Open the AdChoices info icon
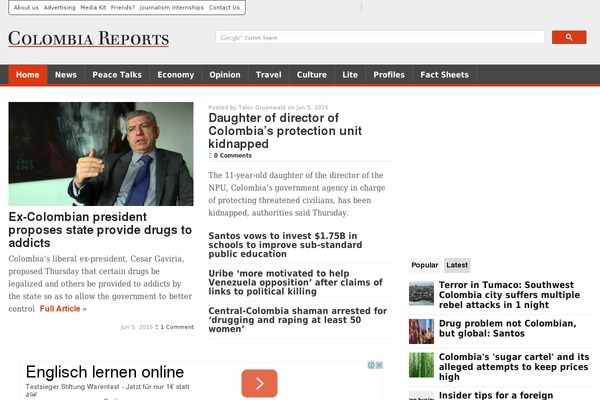 (x=371, y=365)
